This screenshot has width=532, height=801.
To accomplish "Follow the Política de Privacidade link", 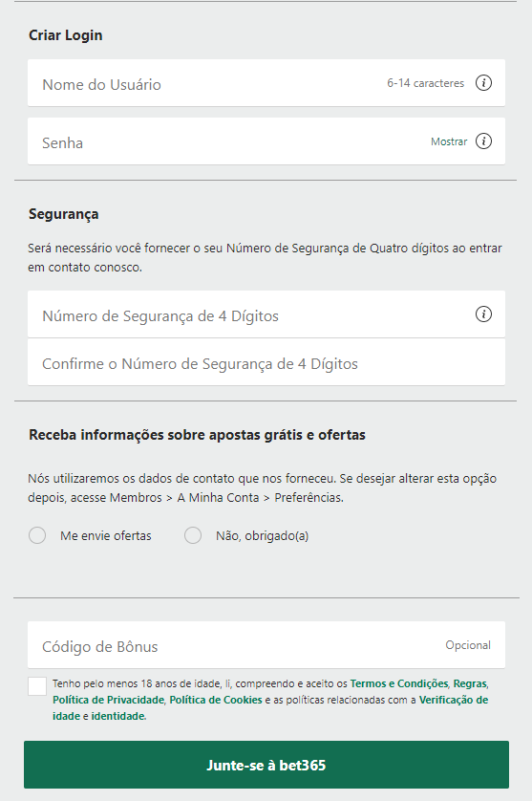I will (108, 700).
